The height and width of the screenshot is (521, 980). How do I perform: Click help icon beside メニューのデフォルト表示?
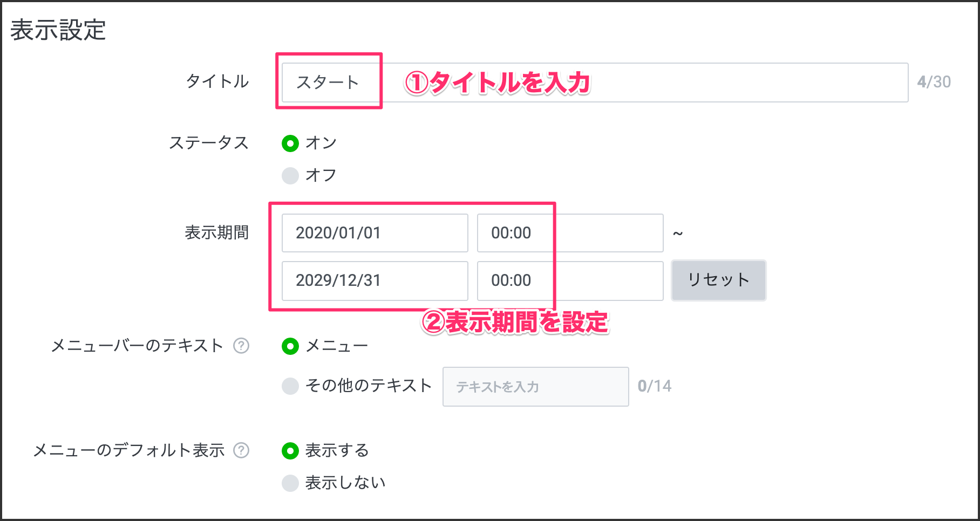241,450
